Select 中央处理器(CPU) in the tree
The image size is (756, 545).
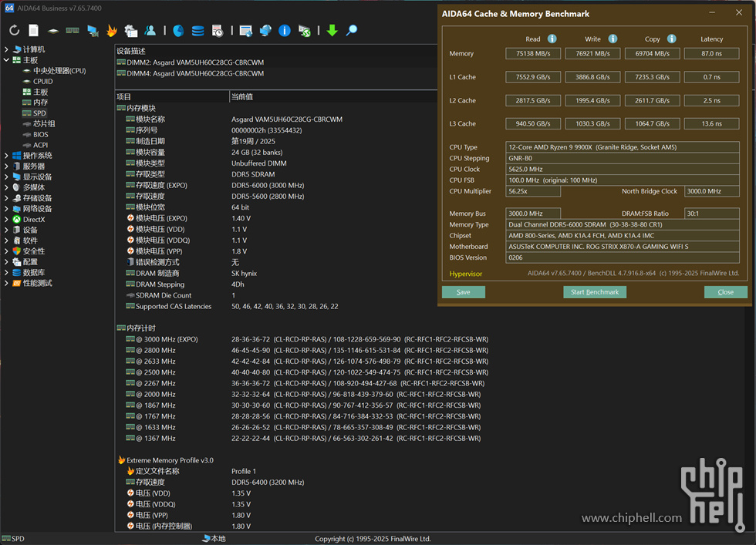[59, 70]
